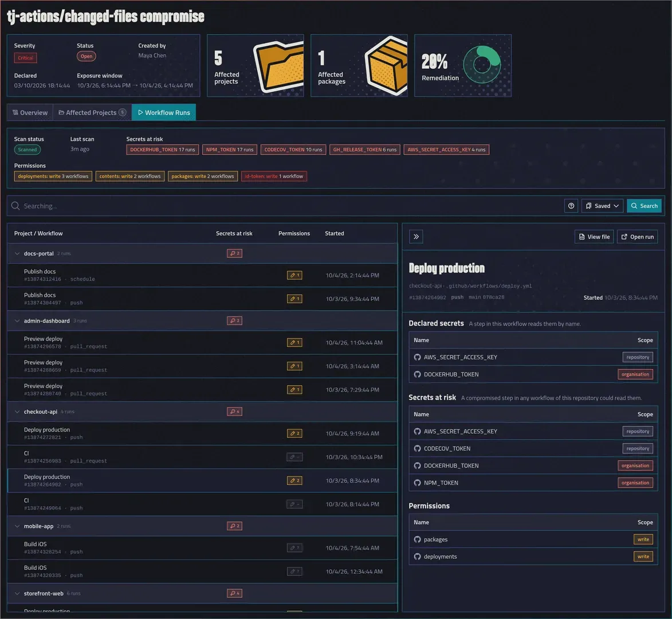Collapse the run details panel with double-chevron icon
Image resolution: width=672 pixels, height=619 pixels.
pyautogui.click(x=416, y=237)
